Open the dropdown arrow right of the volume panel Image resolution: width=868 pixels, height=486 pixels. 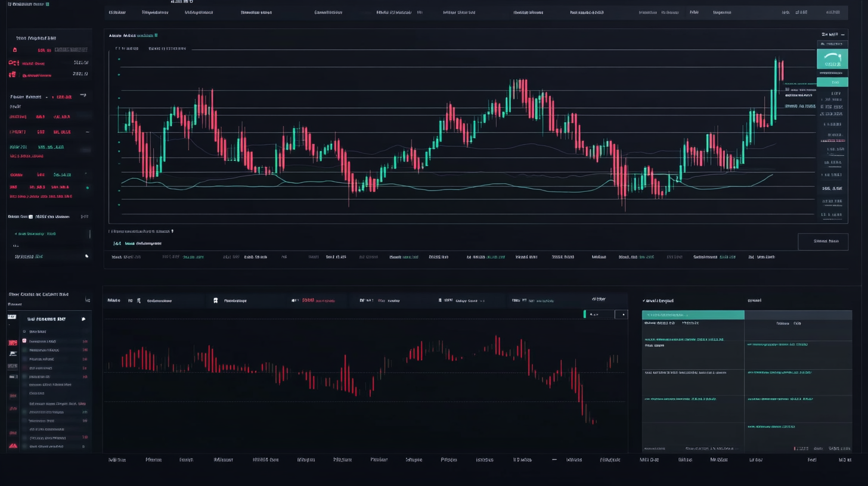pyautogui.click(x=624, y=314)
